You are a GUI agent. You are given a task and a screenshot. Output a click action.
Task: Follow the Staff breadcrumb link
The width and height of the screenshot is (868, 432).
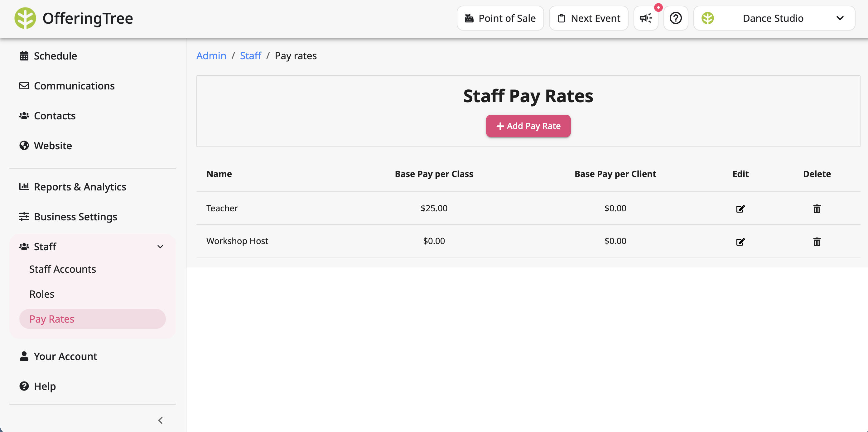(250, 55)
